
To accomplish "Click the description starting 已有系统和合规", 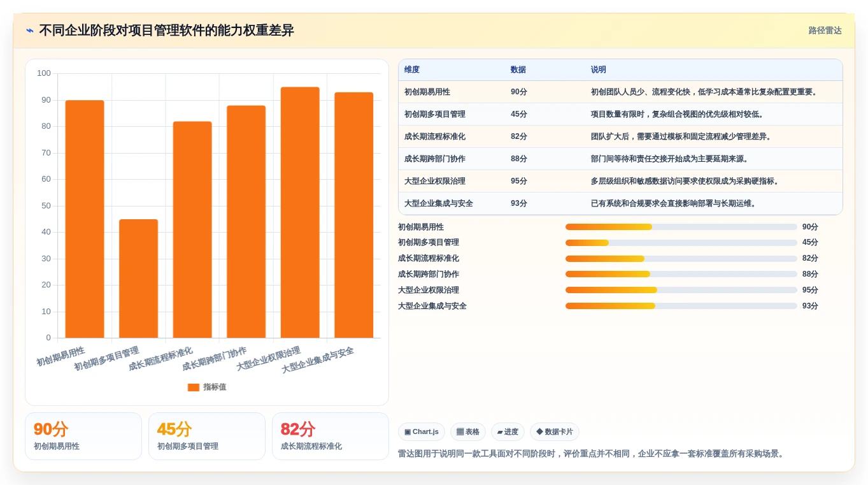I will coord(674,203).
